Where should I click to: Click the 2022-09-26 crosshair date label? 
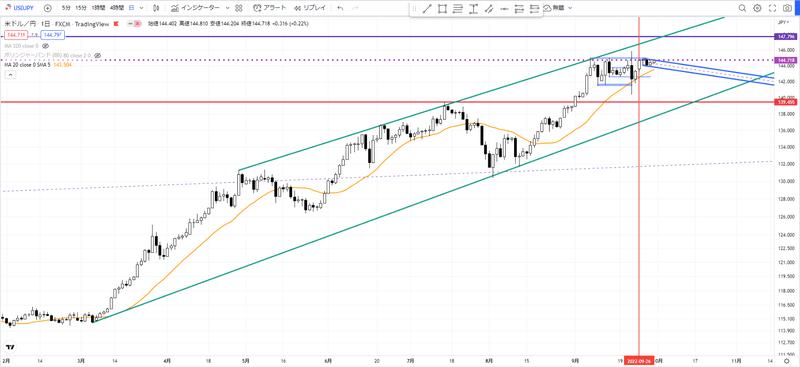pos(639,360)
